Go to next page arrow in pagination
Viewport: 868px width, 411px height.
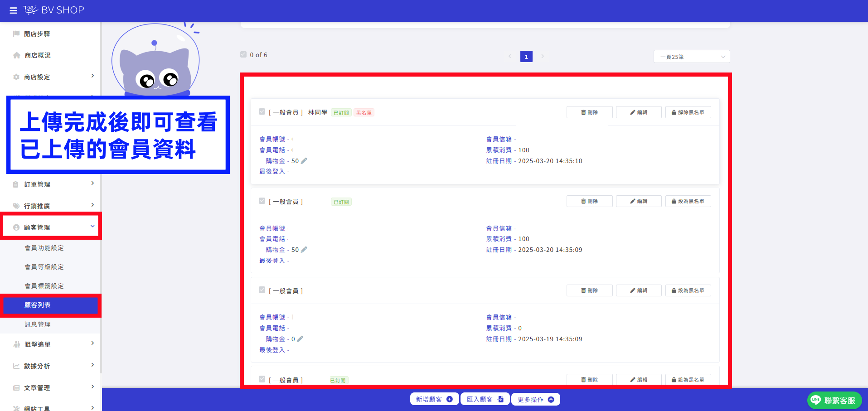pos(543,56)
